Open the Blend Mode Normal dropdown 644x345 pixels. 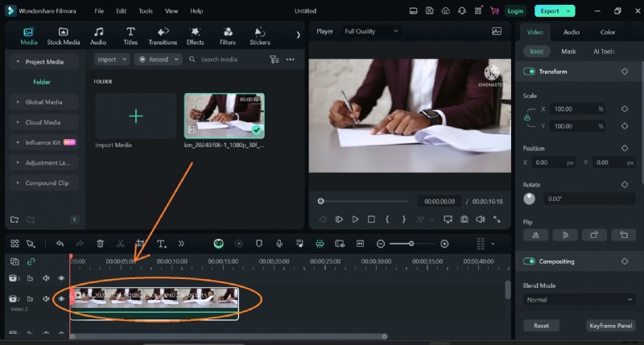(579, 300)
